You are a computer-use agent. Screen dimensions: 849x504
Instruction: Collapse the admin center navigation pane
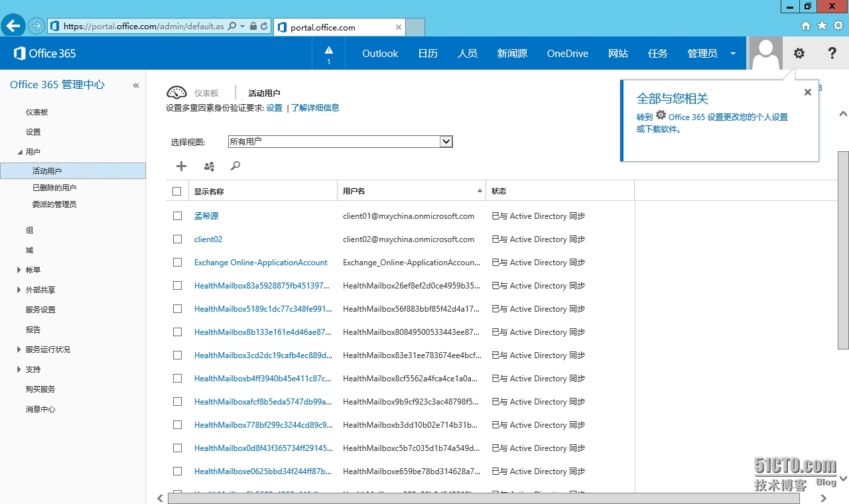136,86
